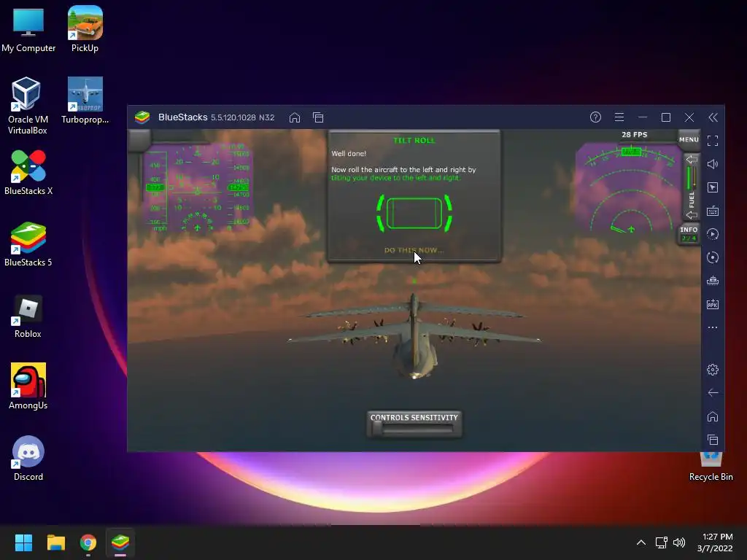Image resolution: width=747 pixels, height=560 pixels.
Task: Collapse the sidebar with double chevron
Action: pos(713,117)
